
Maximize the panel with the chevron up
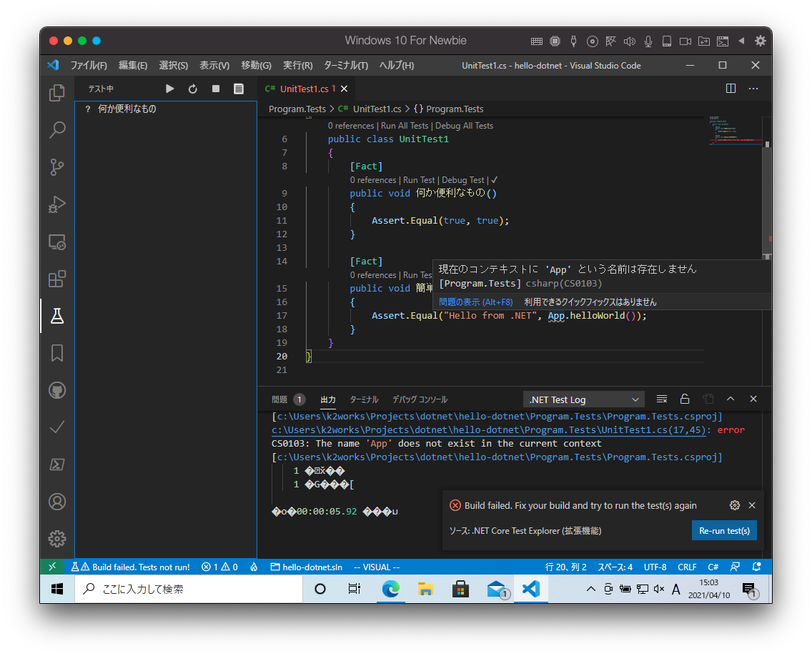(x=731, y=399)
